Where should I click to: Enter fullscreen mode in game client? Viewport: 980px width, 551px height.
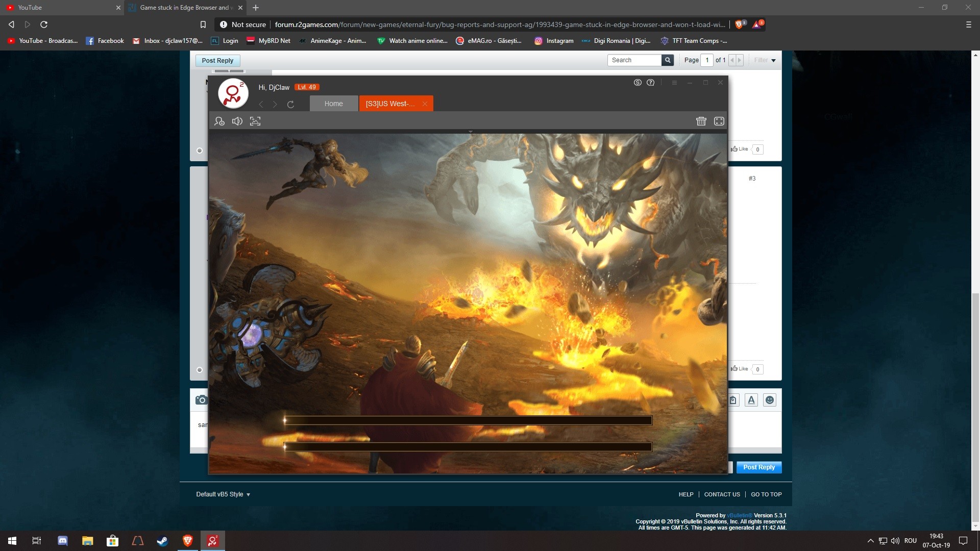click(x=719, y=121)
